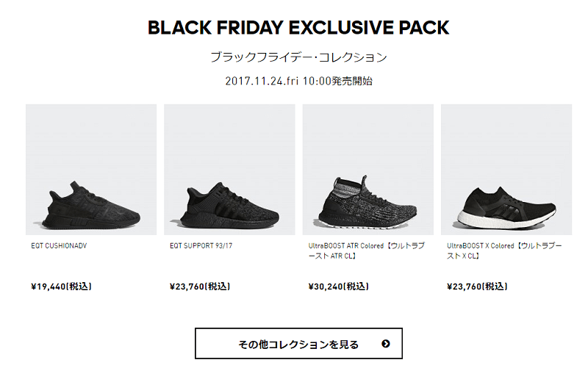Click the ¥19,440 price label

point(62,287)
